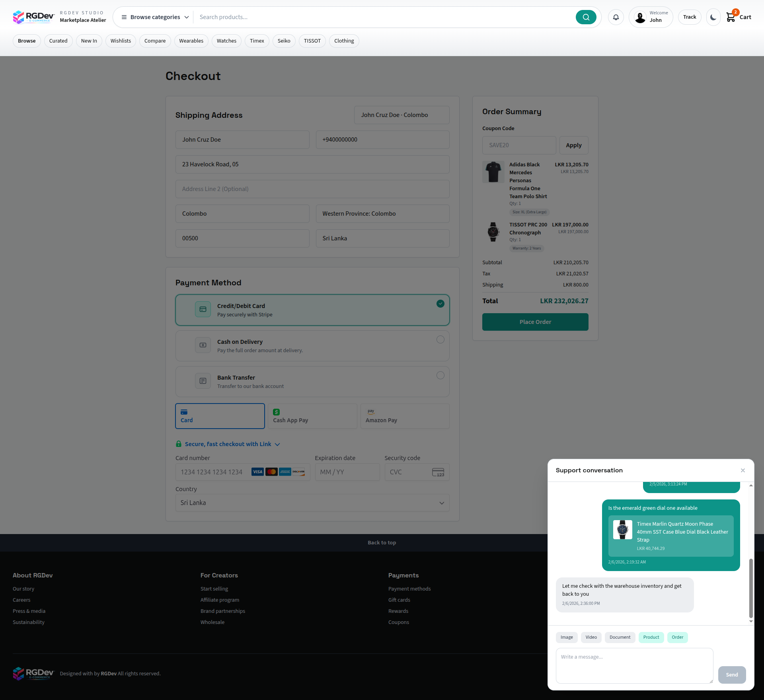Screen dimensions: 764x700
Task: Click the Send button in support chat
Action: coord(731,675)
